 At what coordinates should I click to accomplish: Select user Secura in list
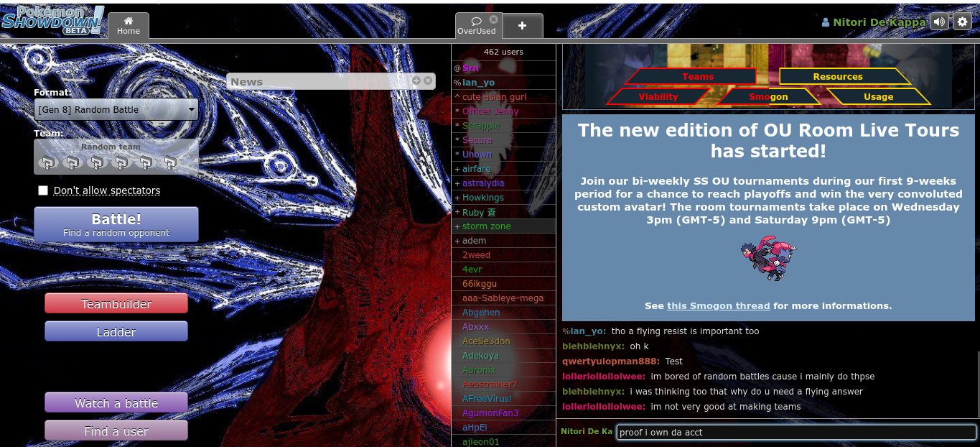pos(503,139)
